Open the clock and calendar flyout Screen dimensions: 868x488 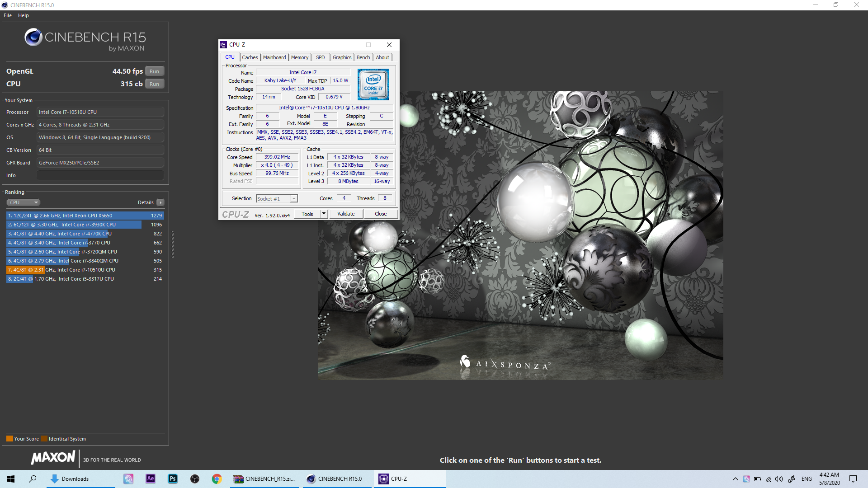point(830,479)
